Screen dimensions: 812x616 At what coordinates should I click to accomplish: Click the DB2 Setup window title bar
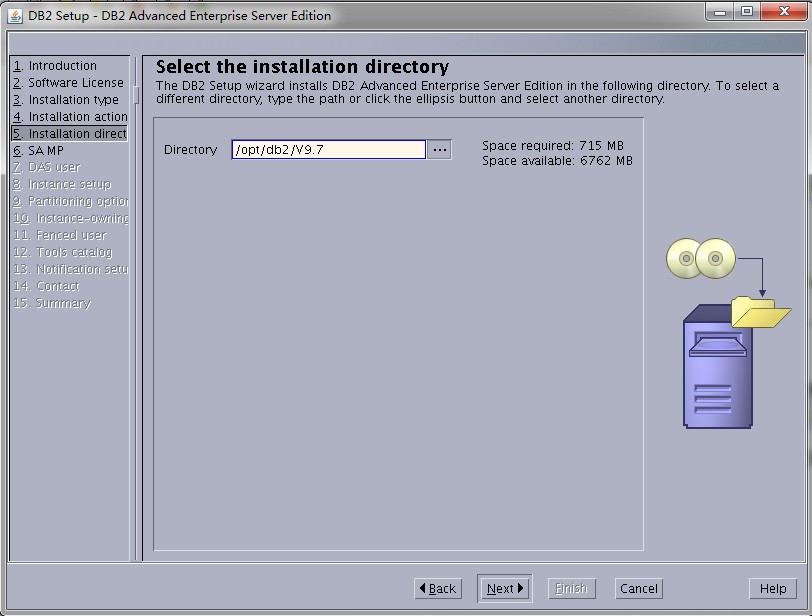[x=362, y=16]
